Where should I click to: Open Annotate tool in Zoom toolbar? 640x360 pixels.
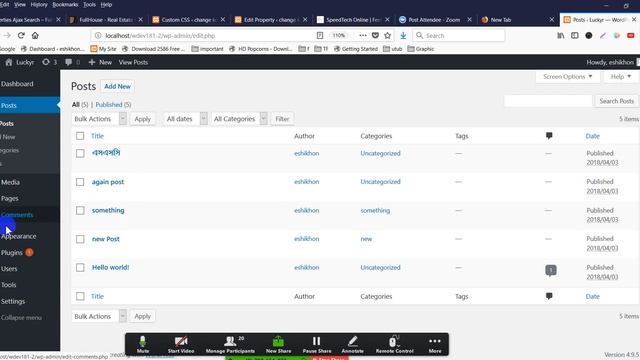353,344
